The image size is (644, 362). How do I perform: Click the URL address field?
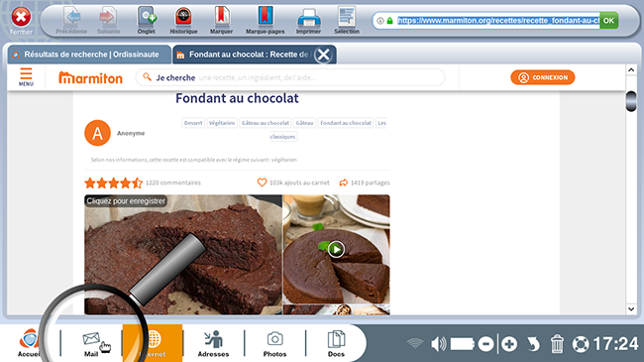[x=498, y=20]
